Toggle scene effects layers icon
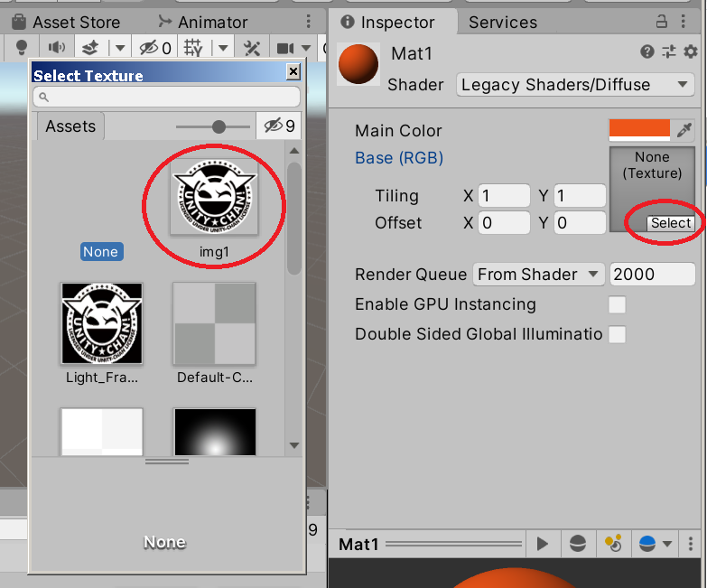This screenshot has height=588, width=707. (x=89, y=47)
